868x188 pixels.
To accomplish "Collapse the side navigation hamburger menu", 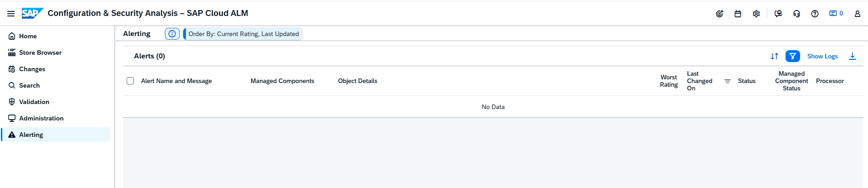I will pos(11,14).
